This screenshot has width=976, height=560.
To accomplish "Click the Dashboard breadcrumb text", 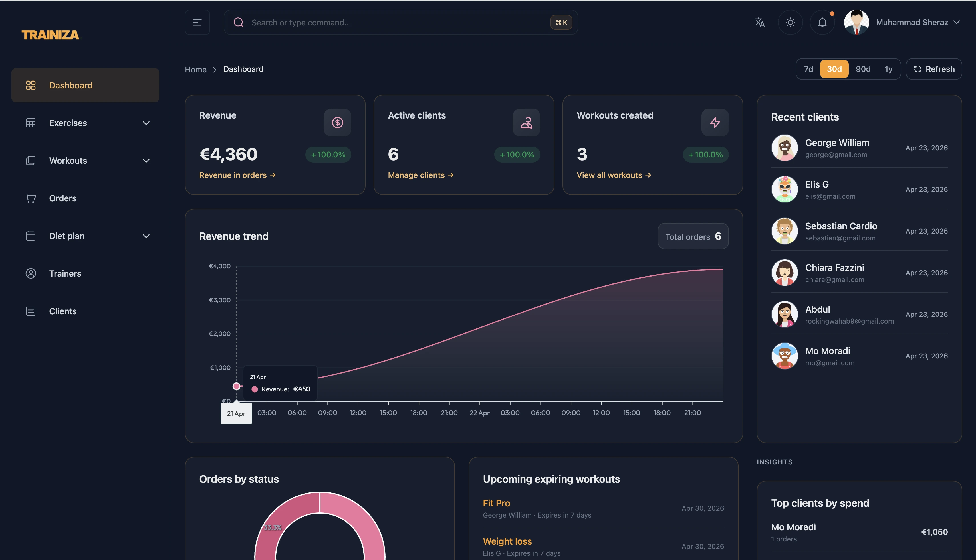I will [x=243, y=69].
